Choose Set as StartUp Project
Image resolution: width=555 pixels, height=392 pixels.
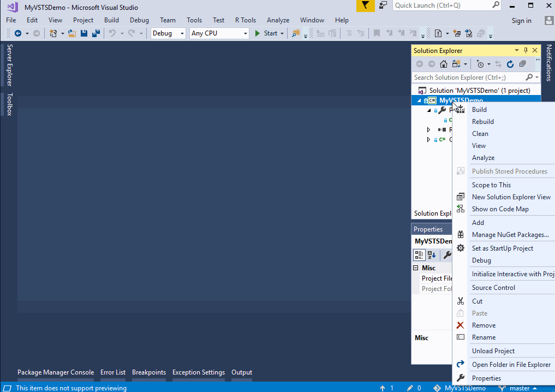coord(504,248)
